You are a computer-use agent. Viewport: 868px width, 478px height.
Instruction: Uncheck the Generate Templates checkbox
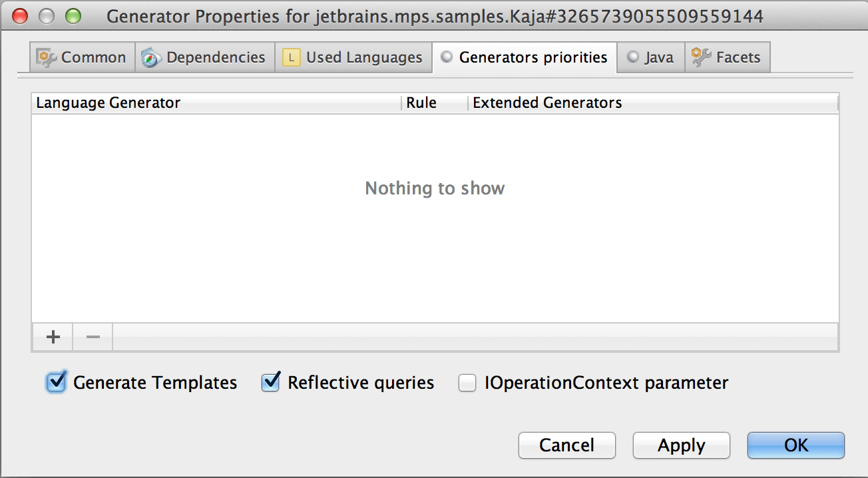[x=58, y=383]
